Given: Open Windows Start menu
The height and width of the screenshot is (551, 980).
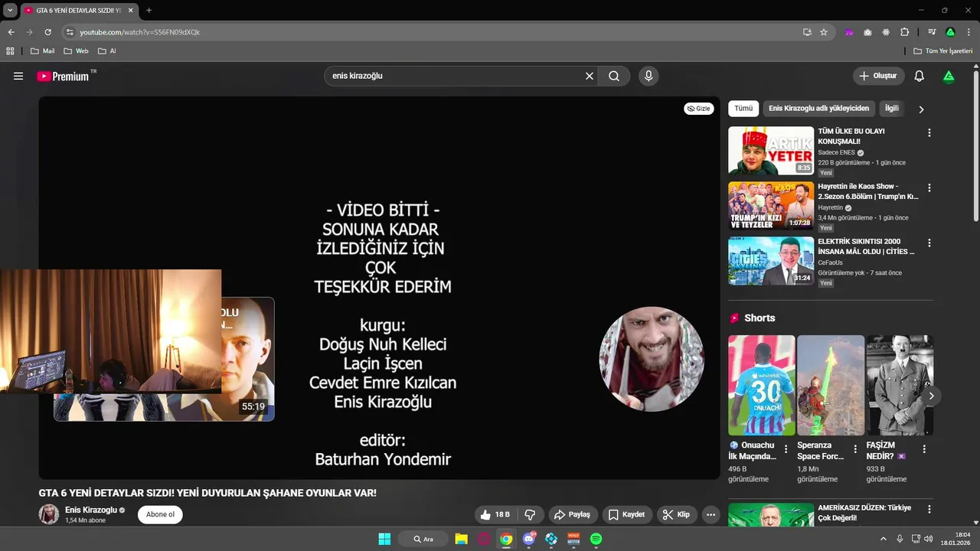Looking at the screenshot, I should click(384, 539).
